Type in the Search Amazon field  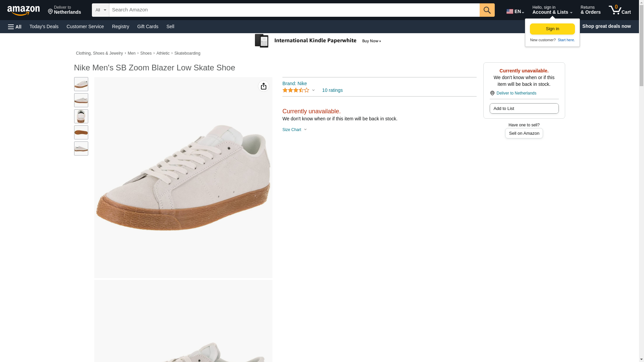[x=294, y=10]
